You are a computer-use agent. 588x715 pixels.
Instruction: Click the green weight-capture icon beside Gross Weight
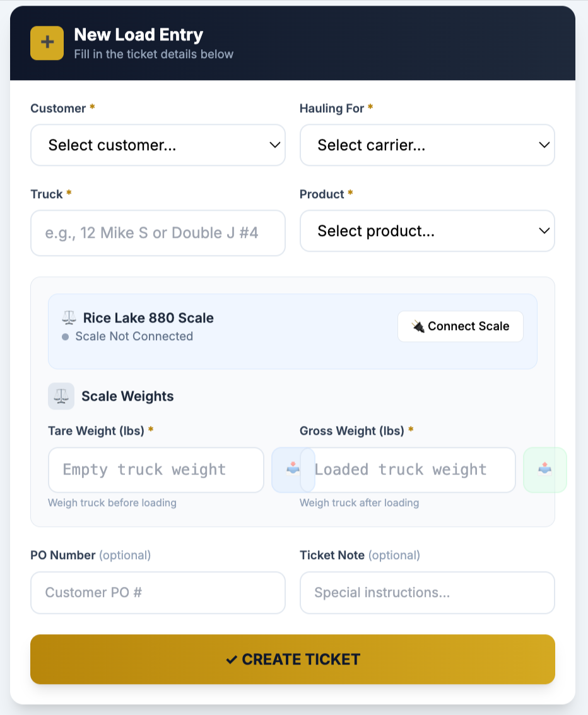point(544,470)
